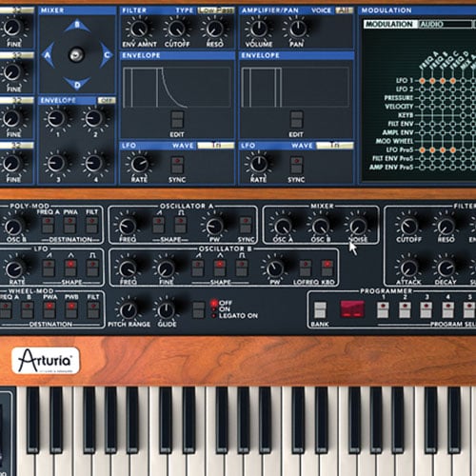
Task: Toggle Poly-Mod PWA destination button
Action: (70, 225)
